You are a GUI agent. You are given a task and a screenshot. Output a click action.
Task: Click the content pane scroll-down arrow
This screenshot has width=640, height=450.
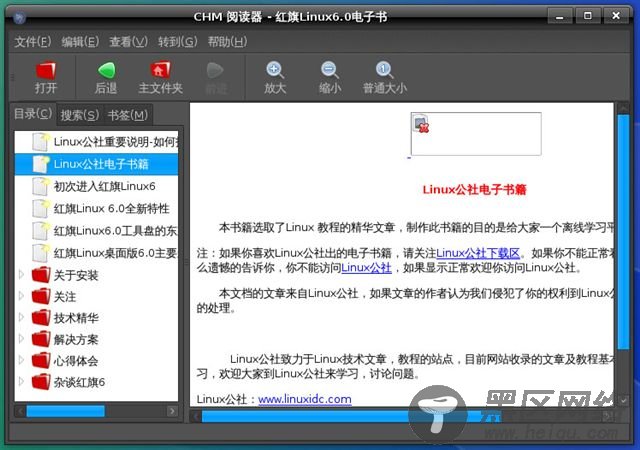(x=623, y=401)
